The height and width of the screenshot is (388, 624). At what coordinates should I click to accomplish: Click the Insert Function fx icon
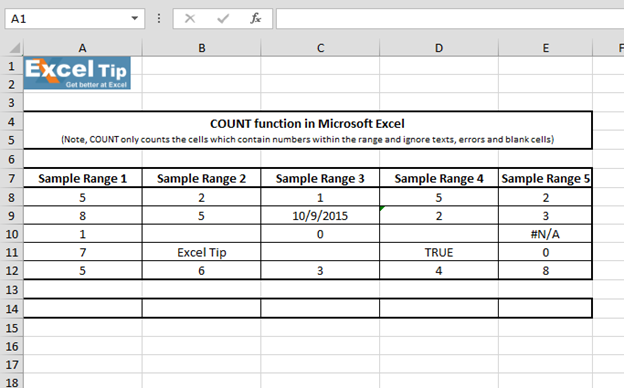point(255,18)
